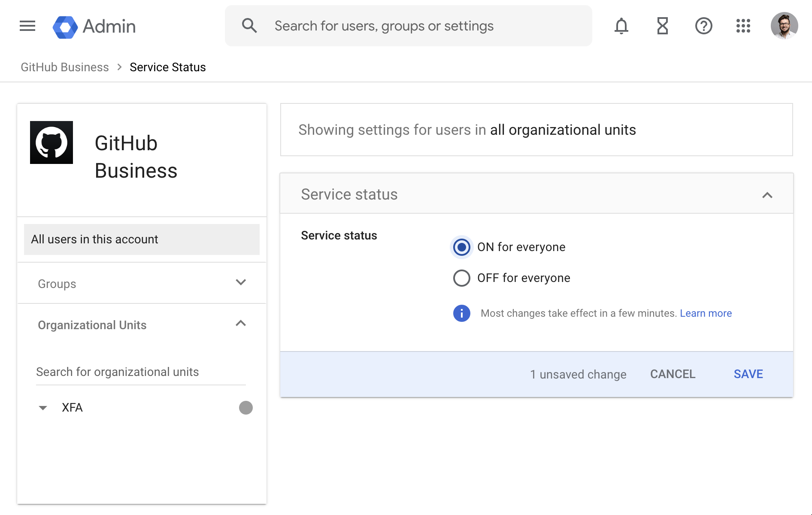The image size is (812, 515).
Task: Click the blue info icon
Action: [x=462, y=313]
